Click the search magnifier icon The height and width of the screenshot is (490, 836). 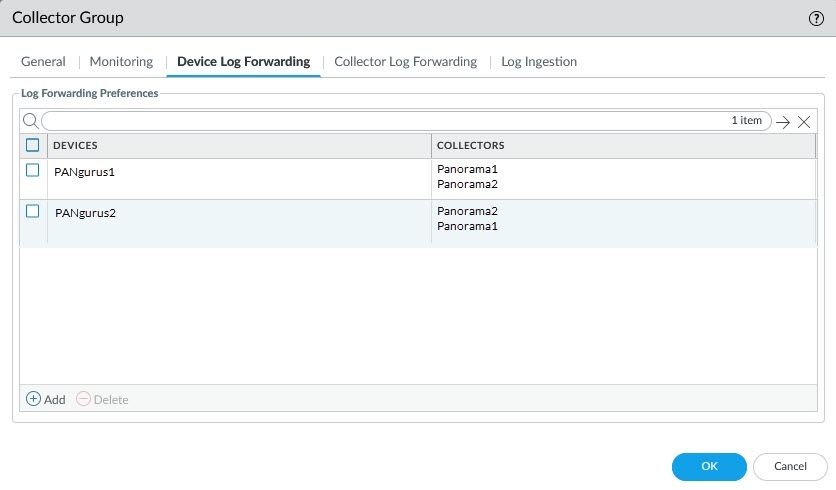pos(30,121)
